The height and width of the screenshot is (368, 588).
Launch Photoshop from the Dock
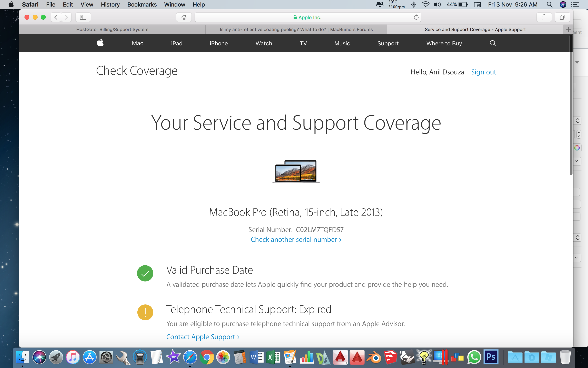tap(491, 357)
